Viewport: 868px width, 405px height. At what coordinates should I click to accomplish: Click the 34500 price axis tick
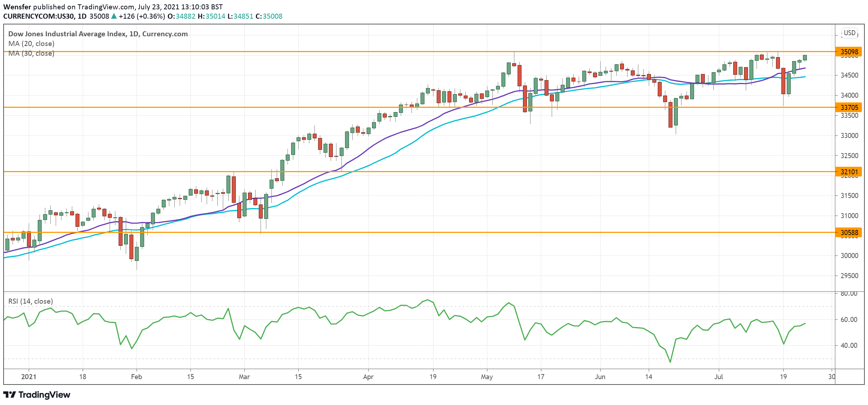pyautogui.click(x=849, y=75)
